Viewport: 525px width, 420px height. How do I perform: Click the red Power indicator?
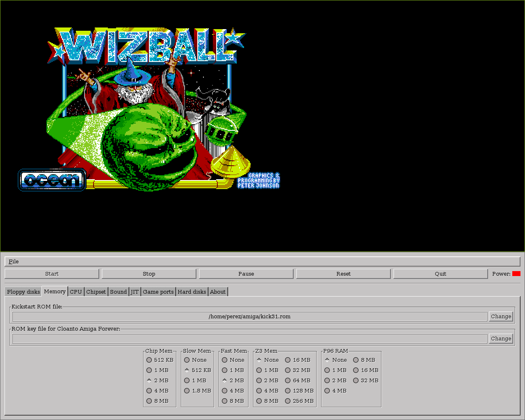click(x=516, y=274)
